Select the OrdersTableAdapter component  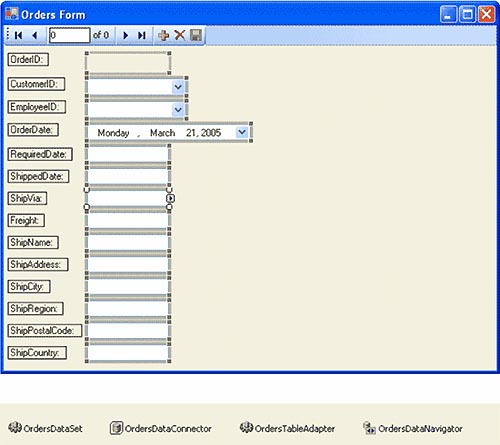(287, 428)
